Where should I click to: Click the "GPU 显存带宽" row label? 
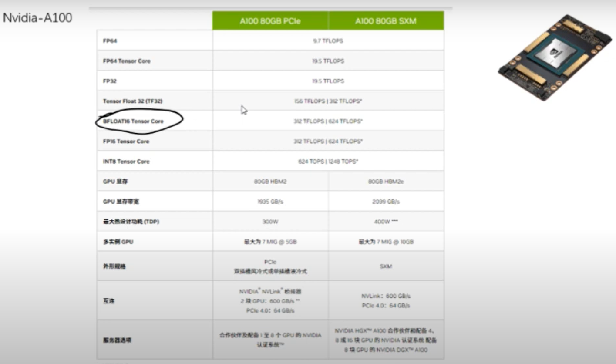(x=121, y=202)
